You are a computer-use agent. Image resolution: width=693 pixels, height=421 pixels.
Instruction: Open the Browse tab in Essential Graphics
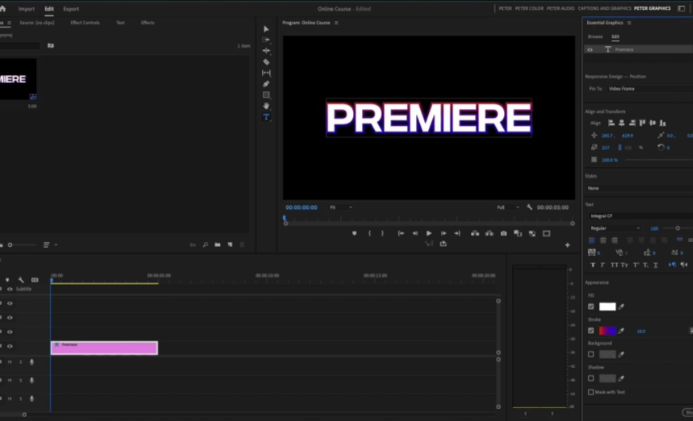pyautogui.click(x=596, y=36)
